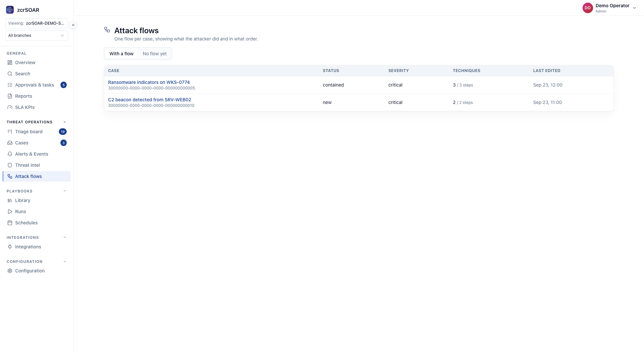Click the zcrSOAR logo icon
This screenshot has width=644, height=352.
[10, 10]
